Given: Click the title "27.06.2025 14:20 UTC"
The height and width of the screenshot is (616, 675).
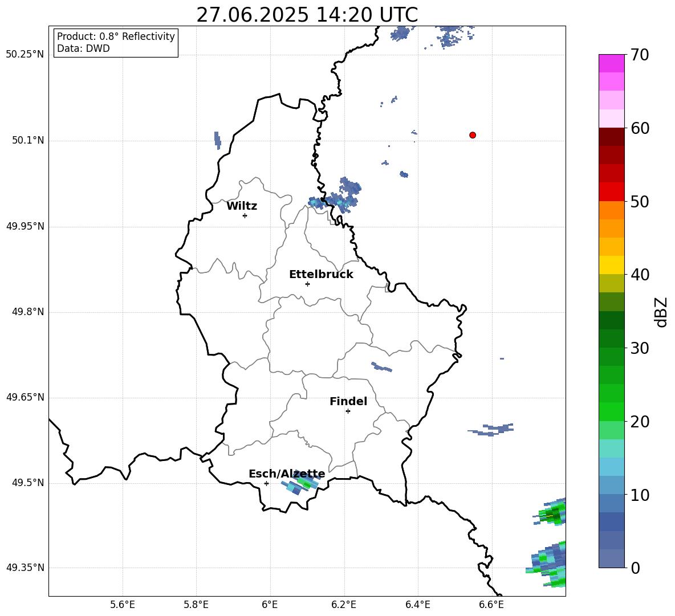Looking at the screenshot, I should (x=307, y=15).
